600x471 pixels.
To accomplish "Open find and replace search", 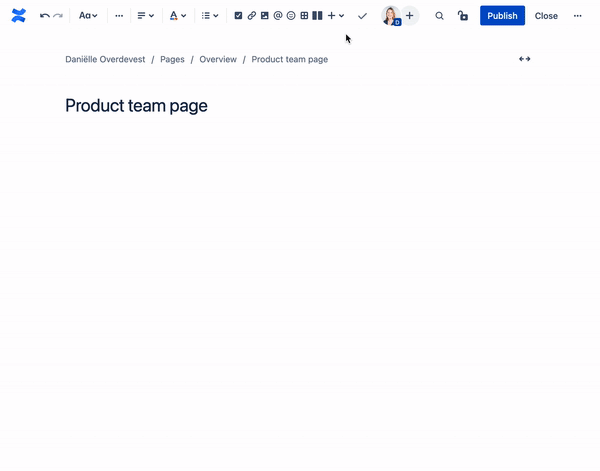I will (x=439, y=16).
